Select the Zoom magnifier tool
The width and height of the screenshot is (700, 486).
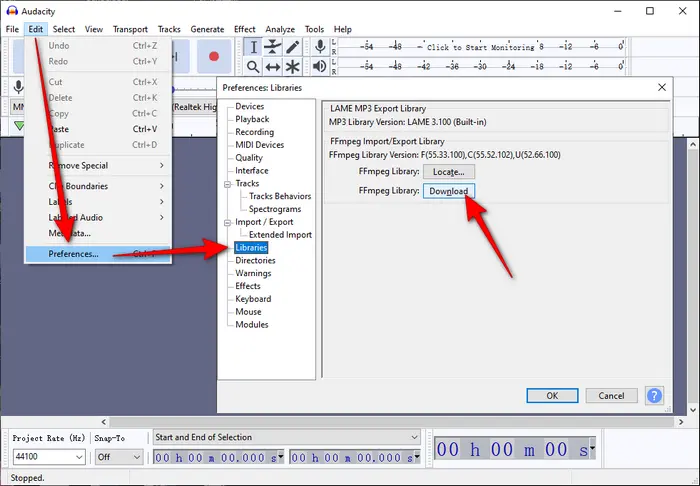click(x=253, y=66)
